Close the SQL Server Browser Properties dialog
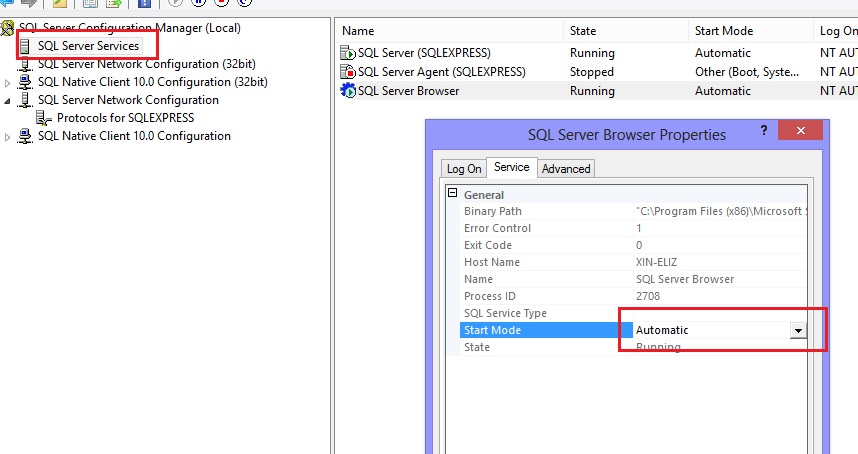This screenshot has height=454, width=858. pyautogui.click(x=801, y=131)
